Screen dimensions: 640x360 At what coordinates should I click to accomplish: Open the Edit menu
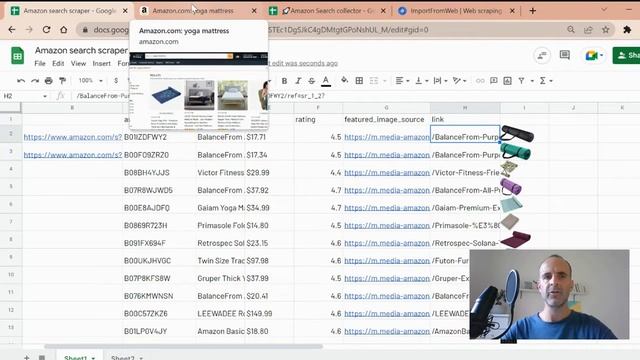click(x=58, y=64)
